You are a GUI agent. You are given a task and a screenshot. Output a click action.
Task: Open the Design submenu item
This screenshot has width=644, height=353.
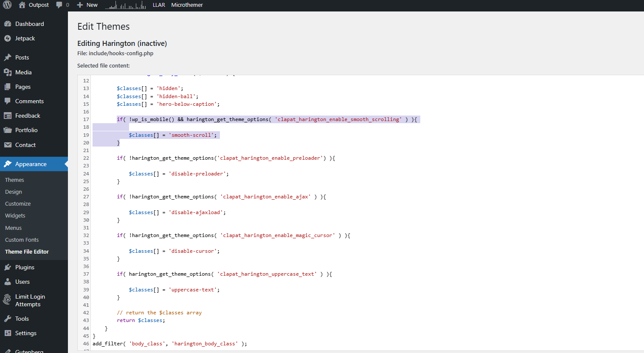14,192
